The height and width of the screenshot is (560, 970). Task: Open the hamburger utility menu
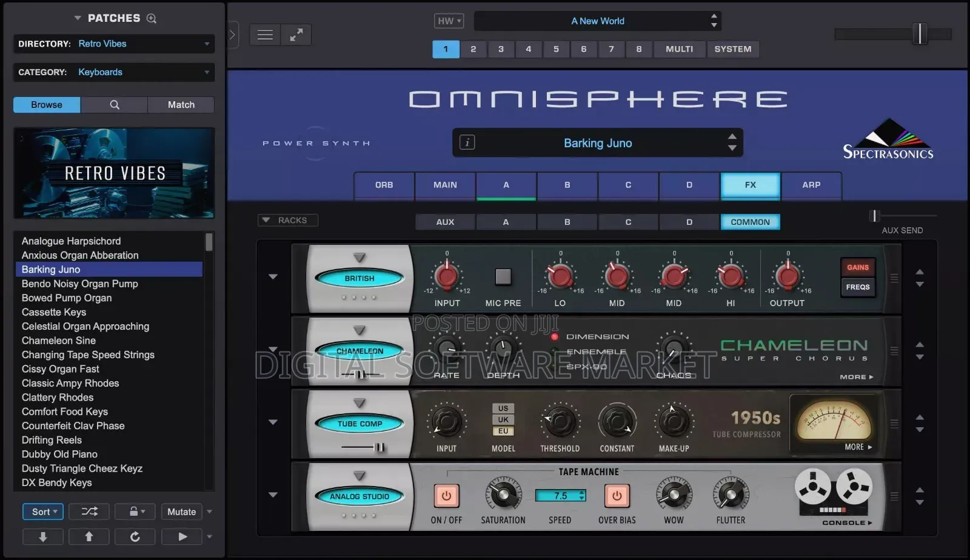[265, 35]
